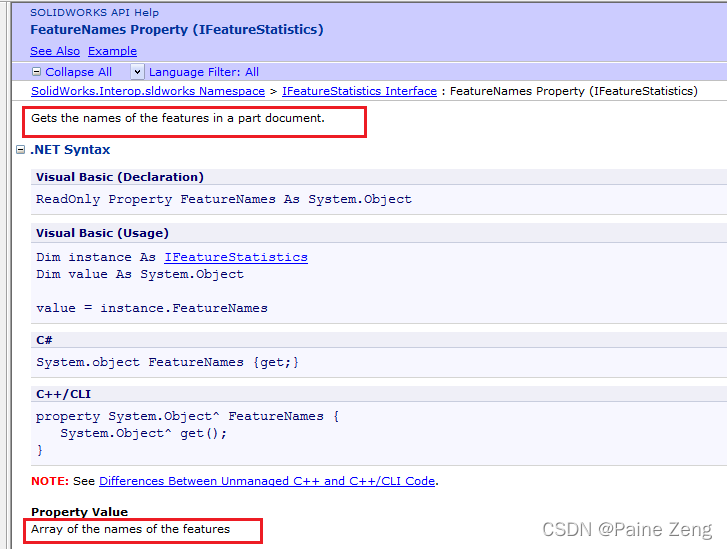Open the See Also link
The width and height of the screenshot is (727, 549).
click(x=55, y=51)
